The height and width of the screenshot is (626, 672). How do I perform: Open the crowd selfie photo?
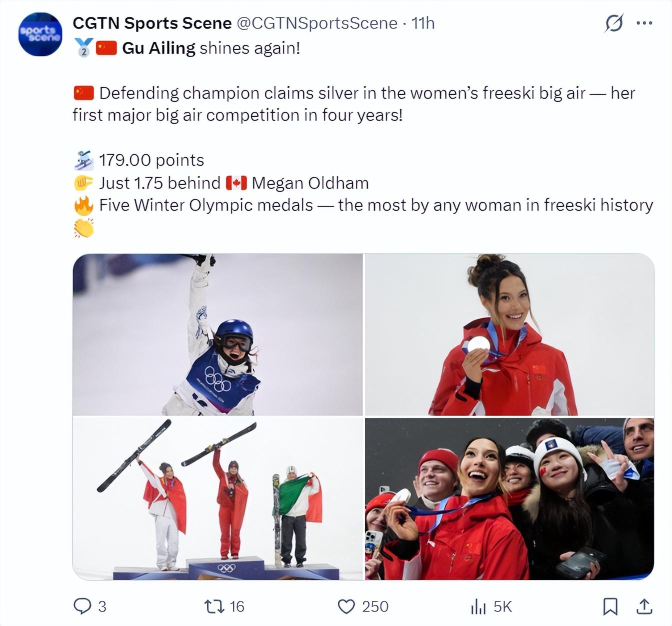[x=509, y=498]
